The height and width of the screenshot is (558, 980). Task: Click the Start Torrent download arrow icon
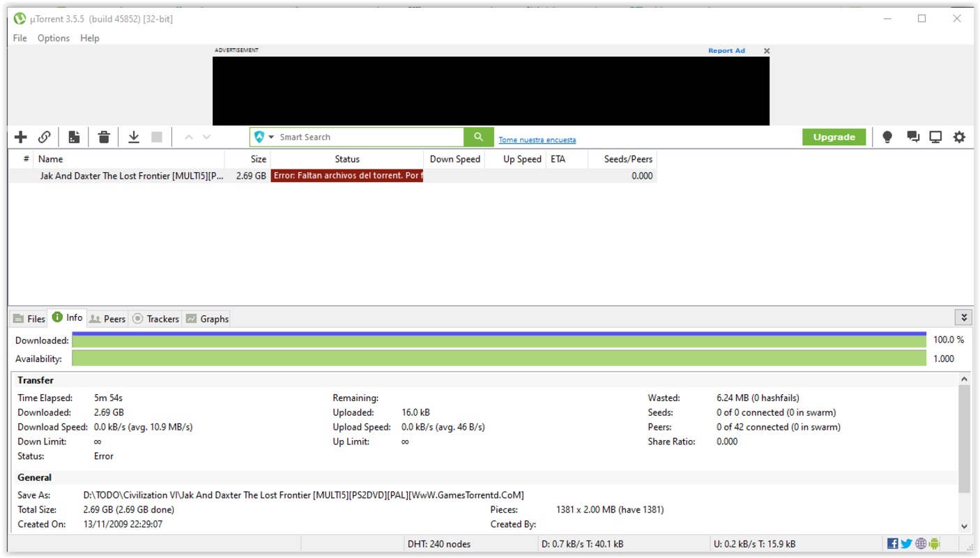pyautogui.click(x=134, y=137)
